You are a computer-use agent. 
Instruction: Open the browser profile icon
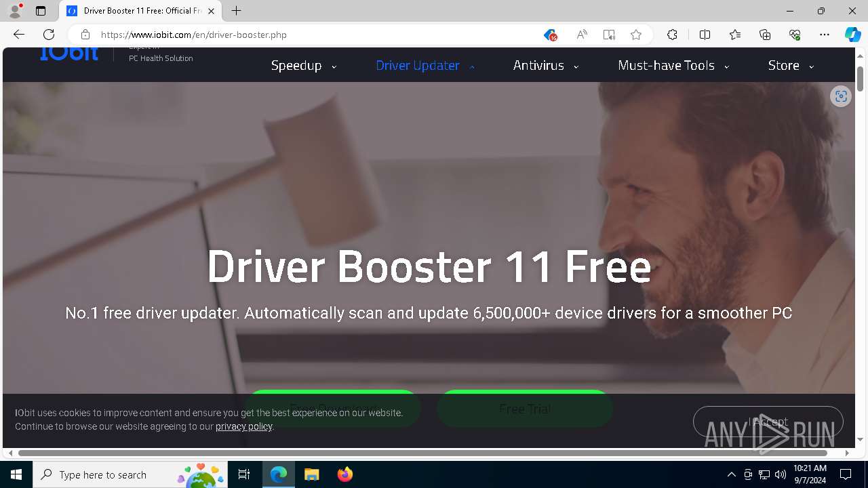pyautogui.click(x=15, y=11)
